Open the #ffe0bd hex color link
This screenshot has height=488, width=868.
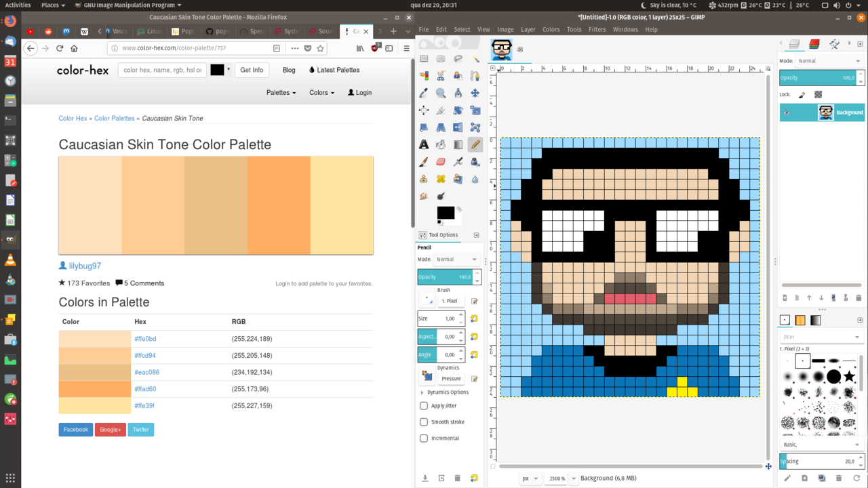(x=145, y=339)
